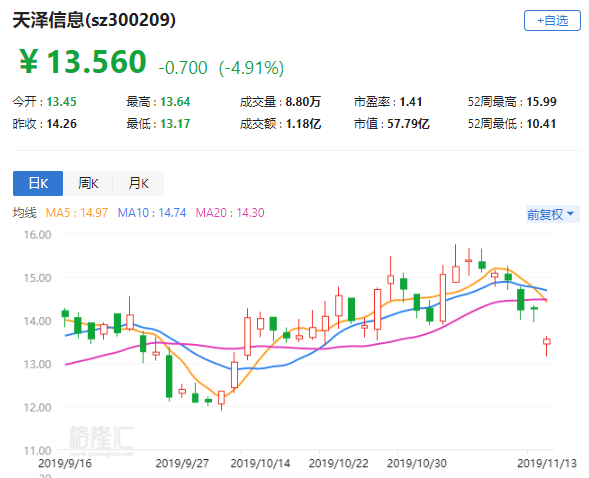Select the MA10 : 14.74 indicator label

[152, 213]
